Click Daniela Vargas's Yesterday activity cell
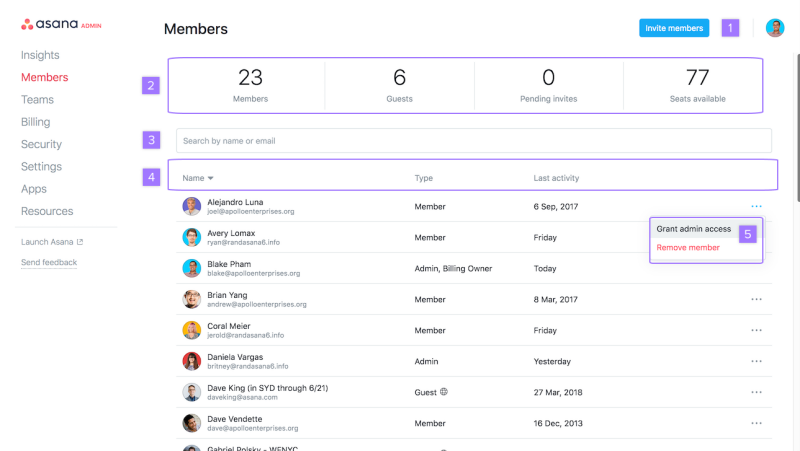The height and width of the screenshot is (451, 800). [552, 361]
